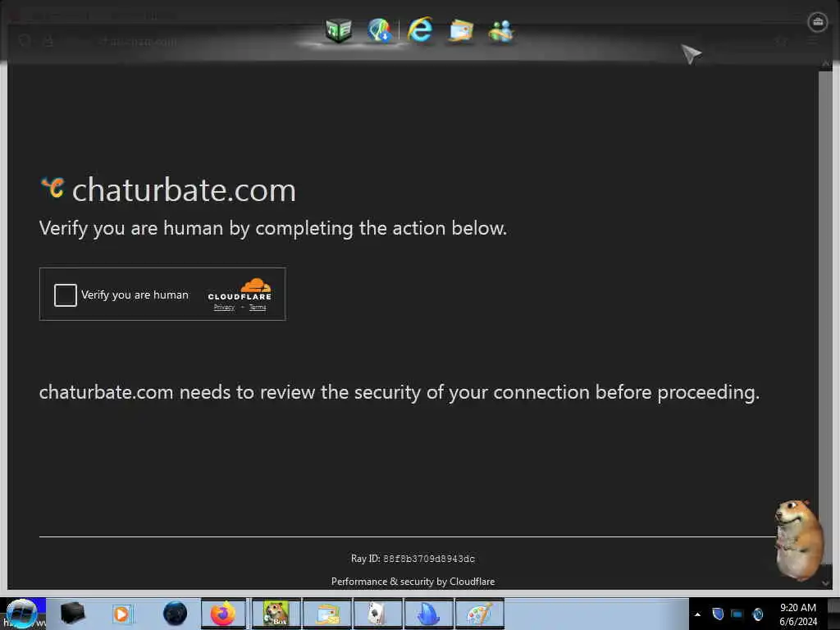This screenshot has height=630, width=840.
Task: Open the Cloudflare Privacy link
Action: click(x=224, y=308)
